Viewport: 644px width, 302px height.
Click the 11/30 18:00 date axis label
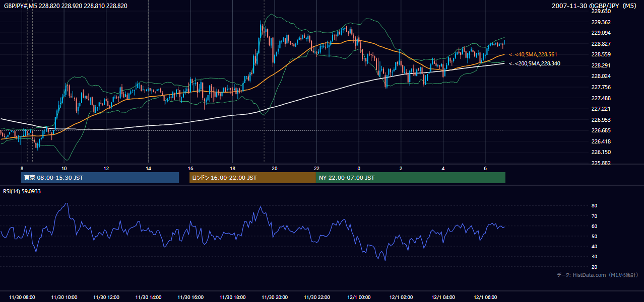[x=232, y=297]
